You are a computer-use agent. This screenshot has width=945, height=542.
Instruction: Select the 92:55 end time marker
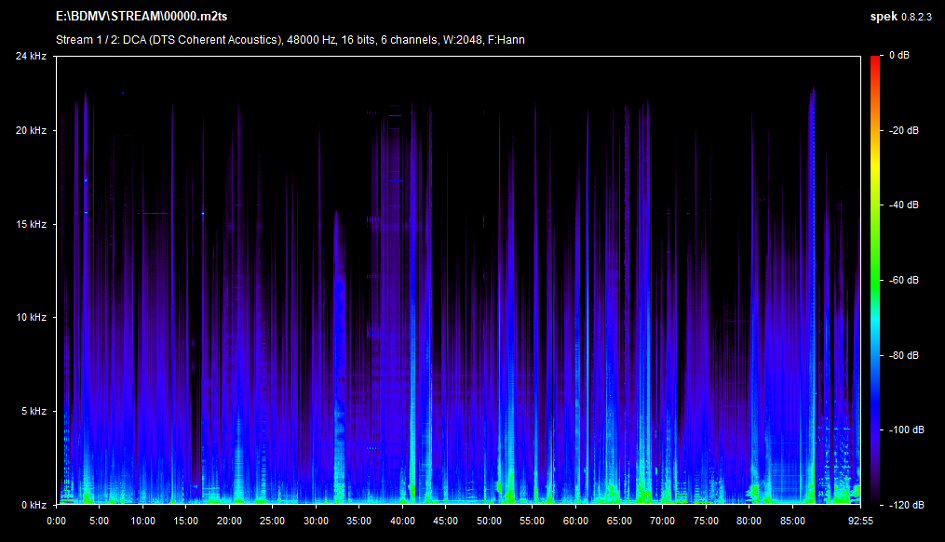click(x=860, y=521)
